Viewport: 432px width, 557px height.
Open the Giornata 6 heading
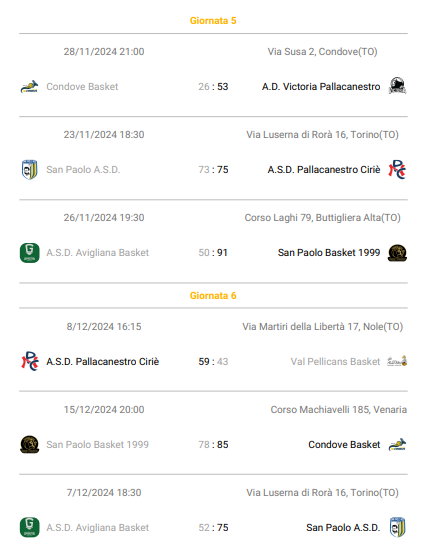click(213, 296)
